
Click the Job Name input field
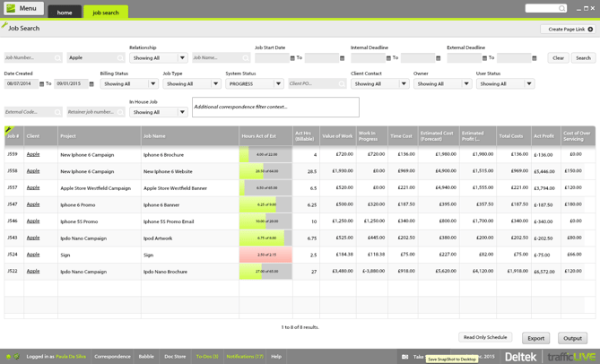click(x=222, y=58)
